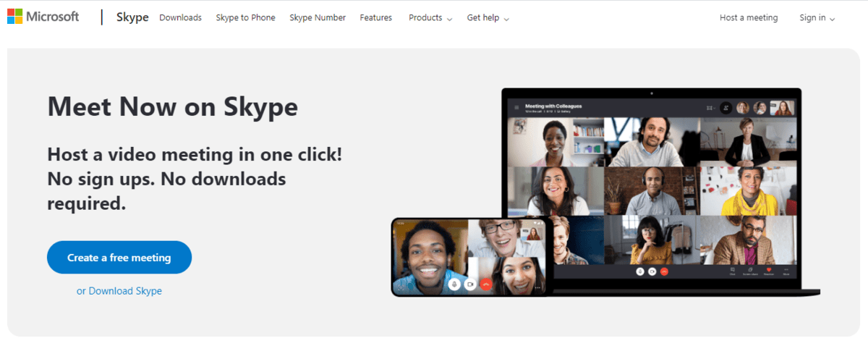
Task: Click the 'Meeting with Colleagues' title
Action: click(x=553, y=106)
